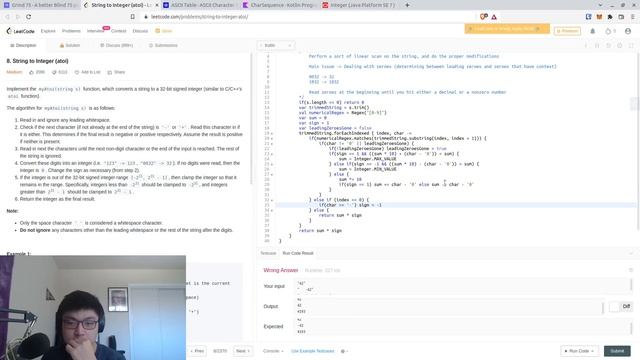
Task: Fold code at line 27
Action: 272,174
